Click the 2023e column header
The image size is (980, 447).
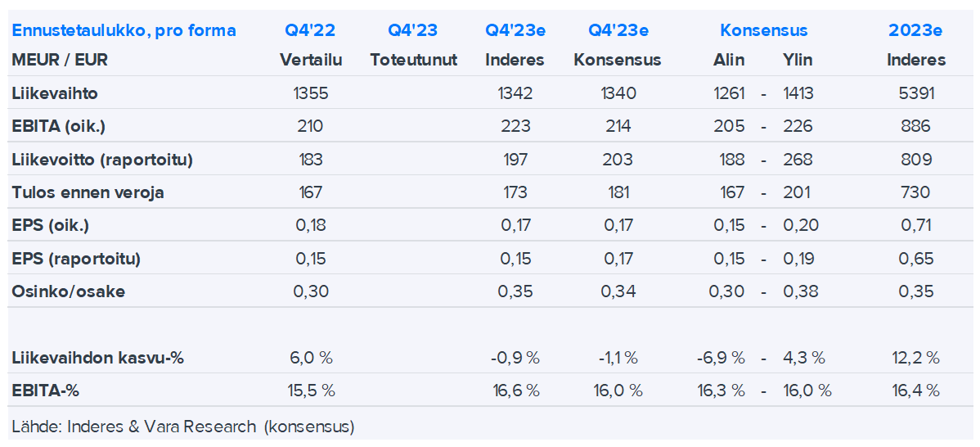pyautogui.click(x=915, y=31)
